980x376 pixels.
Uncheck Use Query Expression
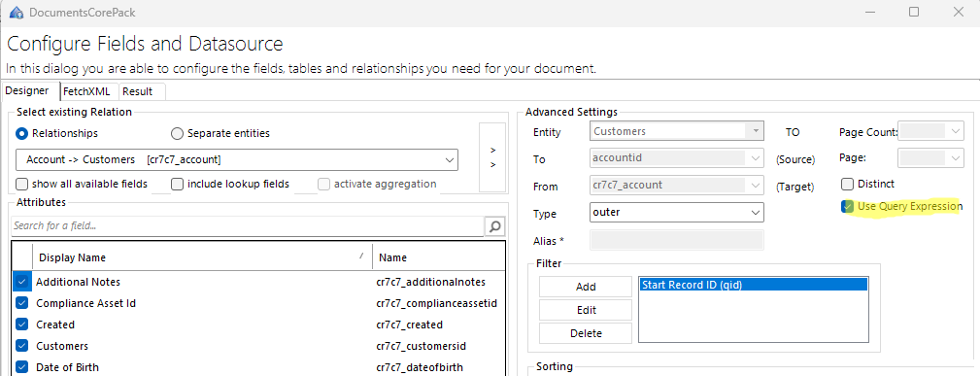[x=848, y=206]
